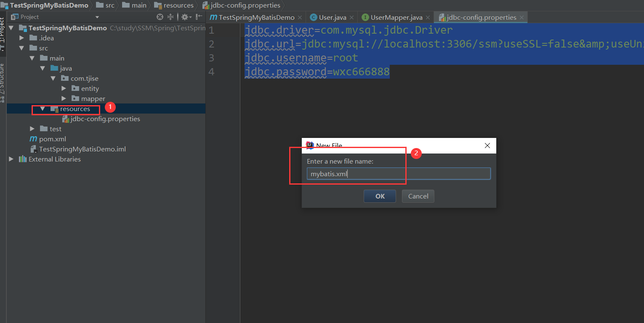
Task: Click the com.tjise package icon
Action: coord(65,78)
